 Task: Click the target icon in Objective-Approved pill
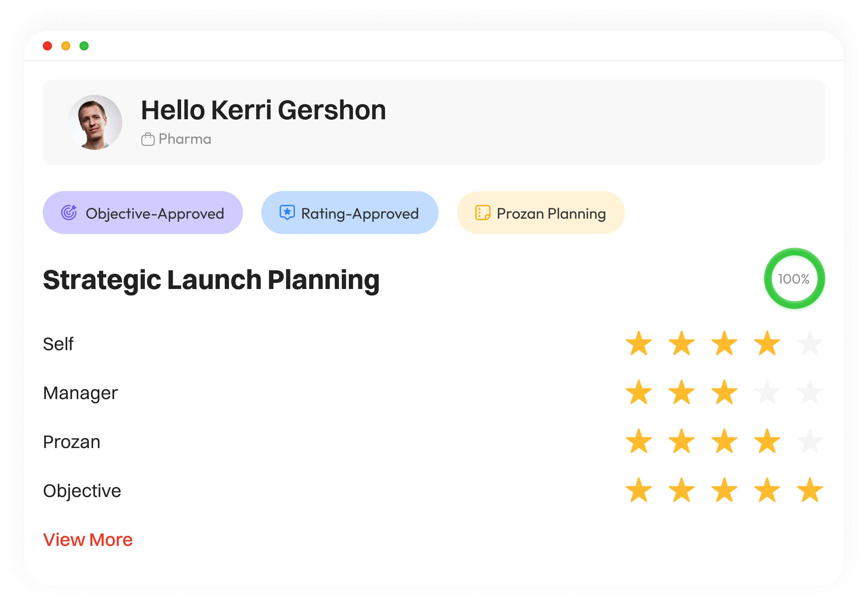69,213
